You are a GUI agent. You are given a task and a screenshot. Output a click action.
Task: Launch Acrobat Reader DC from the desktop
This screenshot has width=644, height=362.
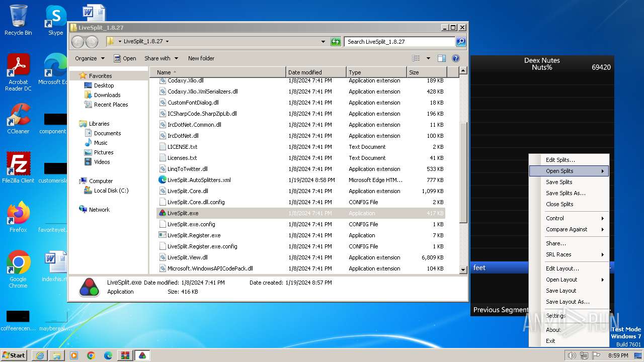tap(18, 72)
